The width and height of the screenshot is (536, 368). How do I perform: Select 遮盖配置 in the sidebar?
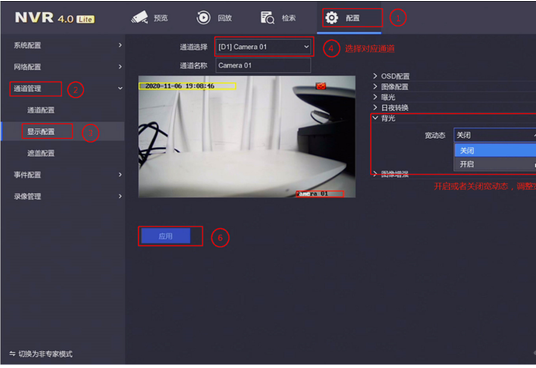tap(41, 153)
